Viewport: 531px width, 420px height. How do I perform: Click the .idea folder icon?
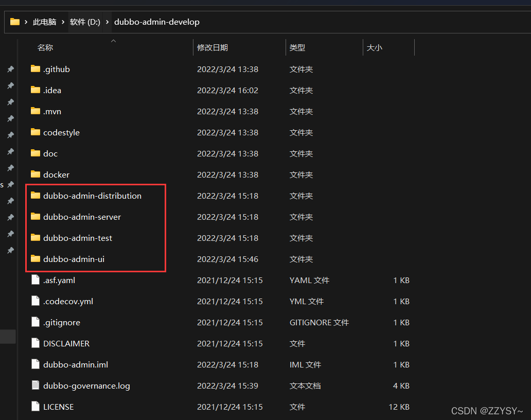tap(35, 90)
